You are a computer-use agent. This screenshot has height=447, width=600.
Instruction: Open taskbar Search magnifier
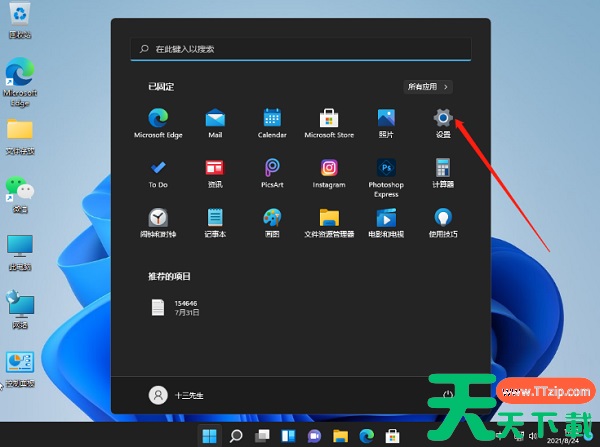pyautogui.click(x=236, y=436)
